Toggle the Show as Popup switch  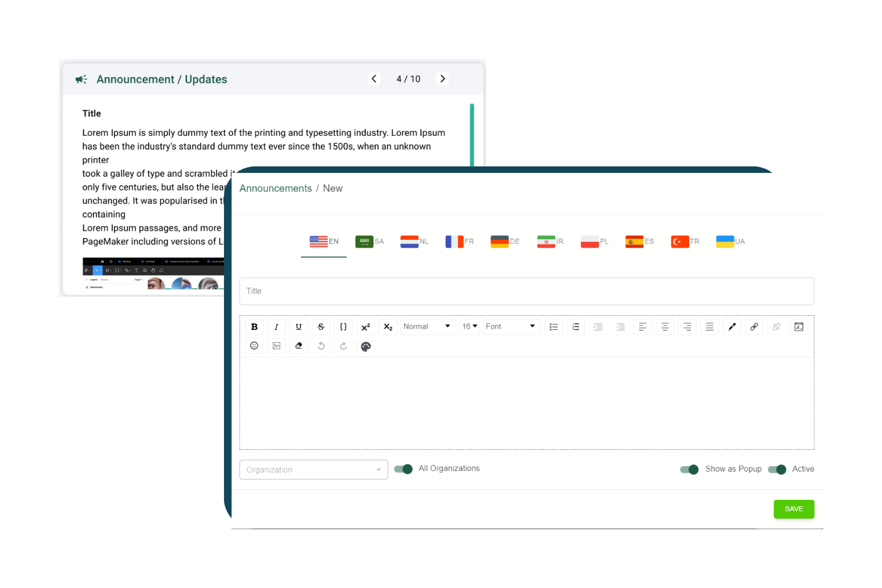tap(689, 469)
